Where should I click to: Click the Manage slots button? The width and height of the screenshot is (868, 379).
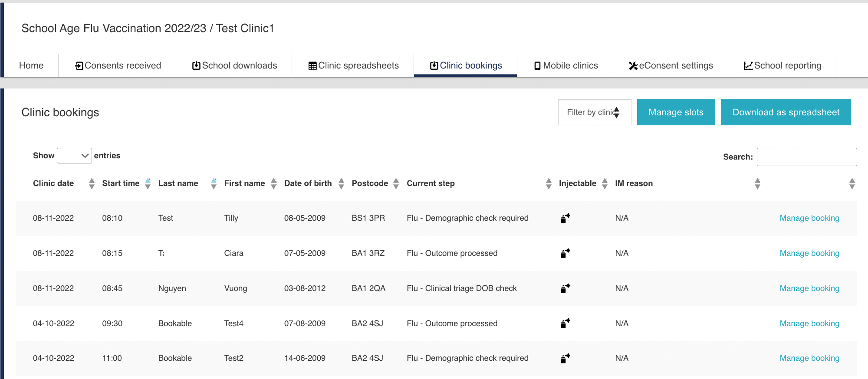click(676, 112)
